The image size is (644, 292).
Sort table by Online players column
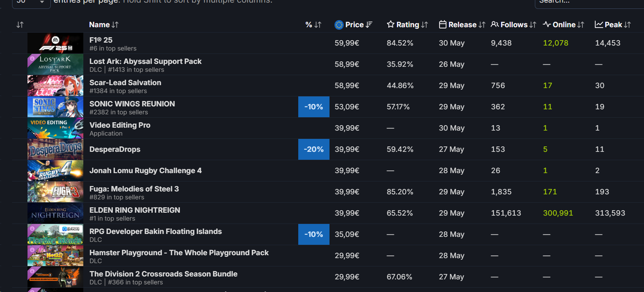(x=563, y=25)
